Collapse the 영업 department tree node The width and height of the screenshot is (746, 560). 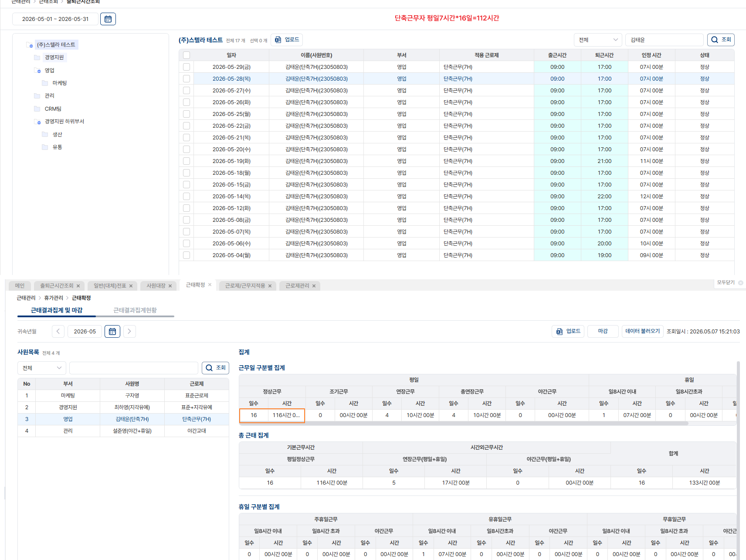click(38, 71)
